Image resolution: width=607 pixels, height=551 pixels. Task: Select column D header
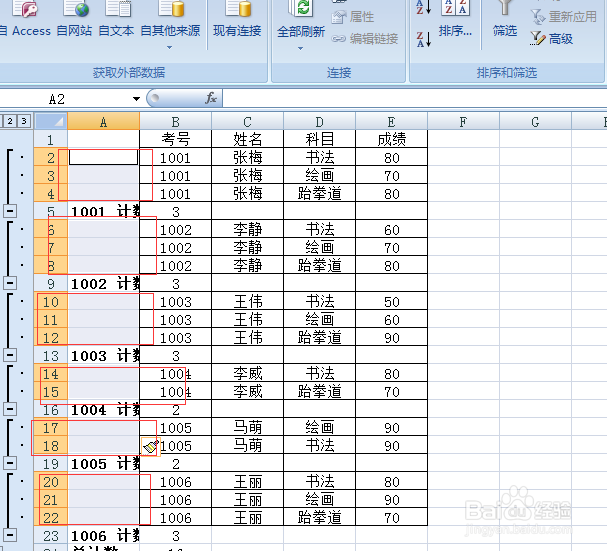tap(319, 122)
